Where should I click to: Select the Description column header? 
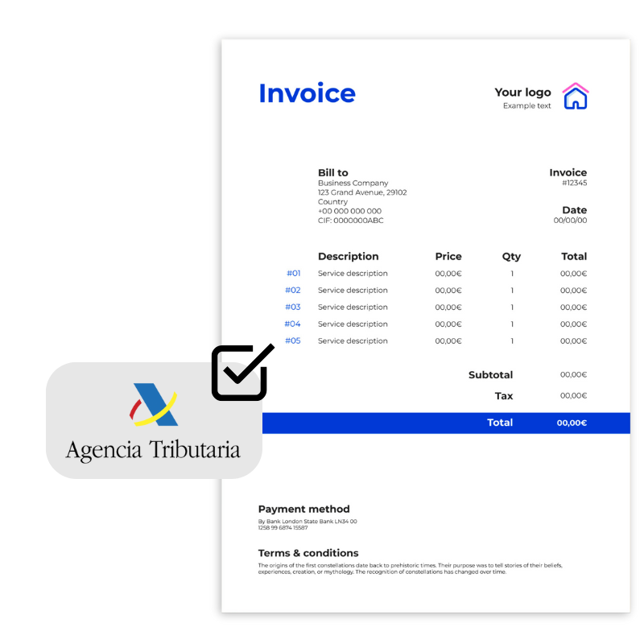pyautogui.click(x=348, y=257)
